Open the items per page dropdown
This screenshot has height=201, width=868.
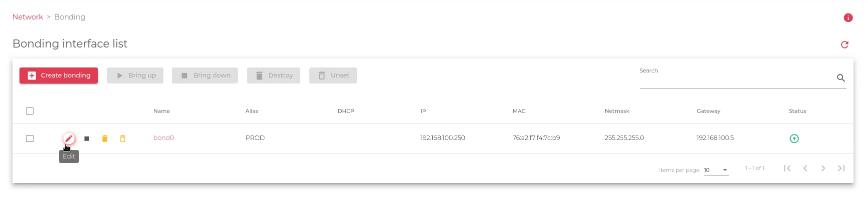click(x=716, y=170)
